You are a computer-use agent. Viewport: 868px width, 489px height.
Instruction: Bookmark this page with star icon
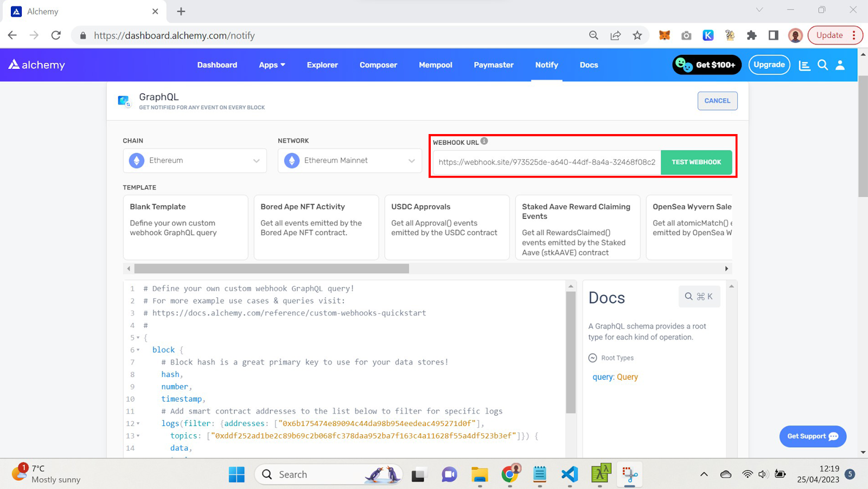click(637, 35)
